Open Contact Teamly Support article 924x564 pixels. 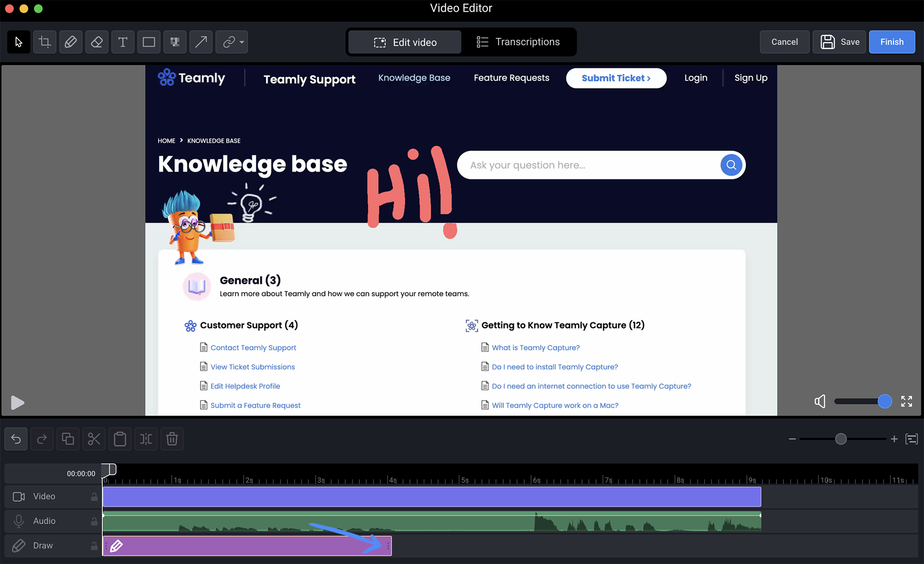click(253, 348)
